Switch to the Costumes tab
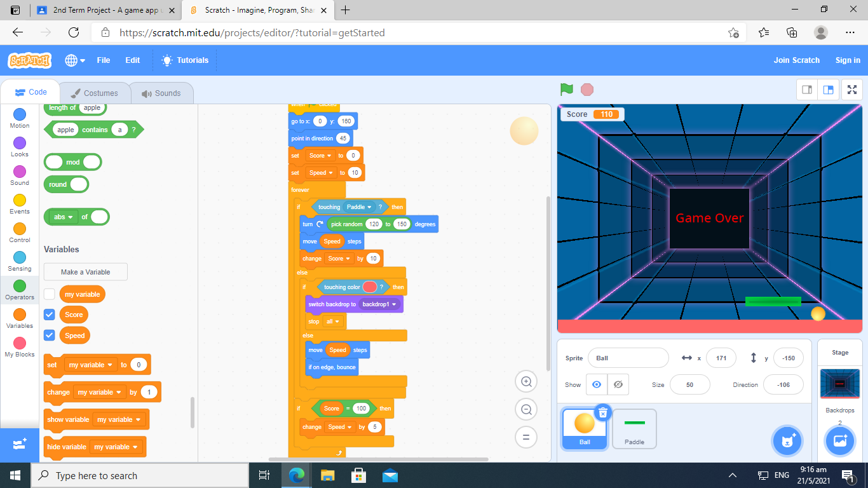Image resolution: width=868 pixels, height=488 pixels. (x=94, y=93)
